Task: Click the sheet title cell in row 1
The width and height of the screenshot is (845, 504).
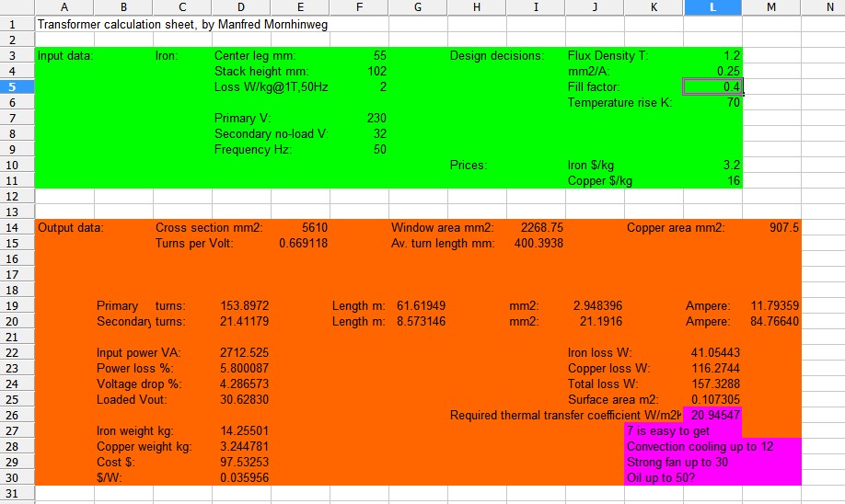Action: click(x=182, y=24)
